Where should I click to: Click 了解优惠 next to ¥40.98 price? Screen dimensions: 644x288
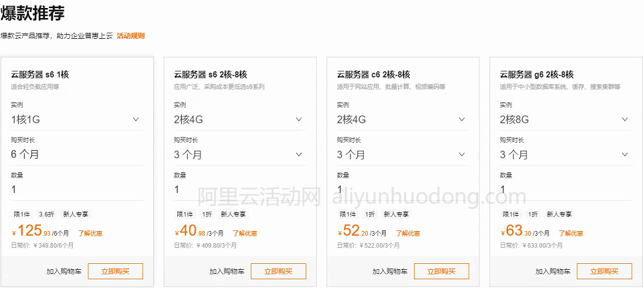(245, 234)
